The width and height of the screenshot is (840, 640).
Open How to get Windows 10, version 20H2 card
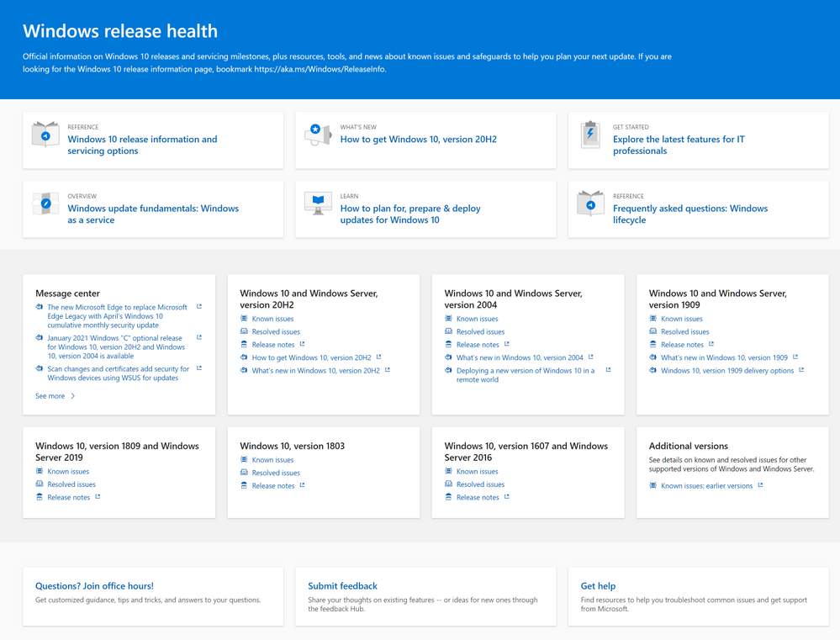click(x=419, y=140)
